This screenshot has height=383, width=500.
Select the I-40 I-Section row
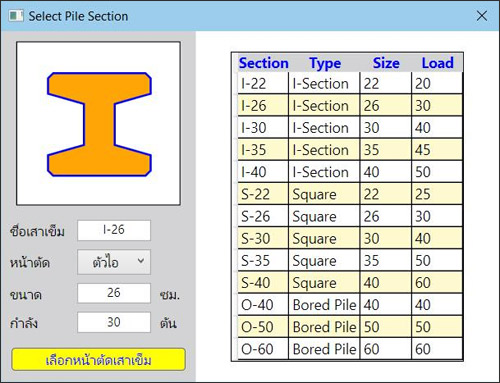pos(350,172)
